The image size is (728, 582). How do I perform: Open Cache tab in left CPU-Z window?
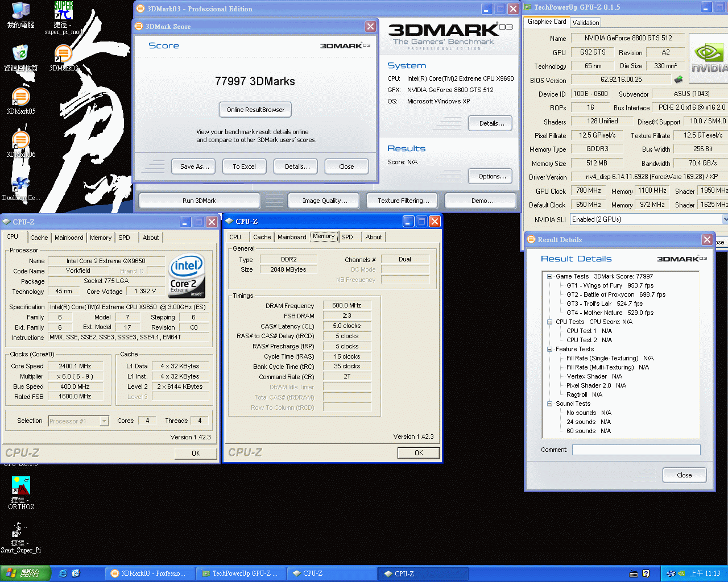point(39,238)
